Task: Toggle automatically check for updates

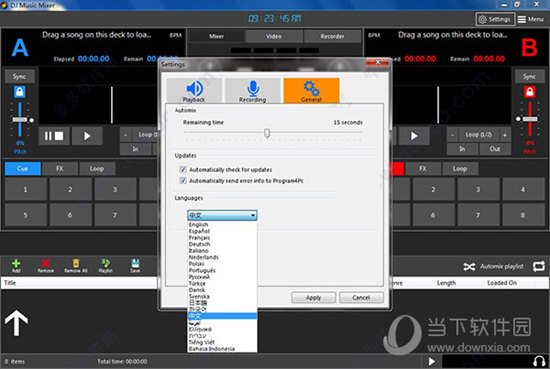Action: 183,170
